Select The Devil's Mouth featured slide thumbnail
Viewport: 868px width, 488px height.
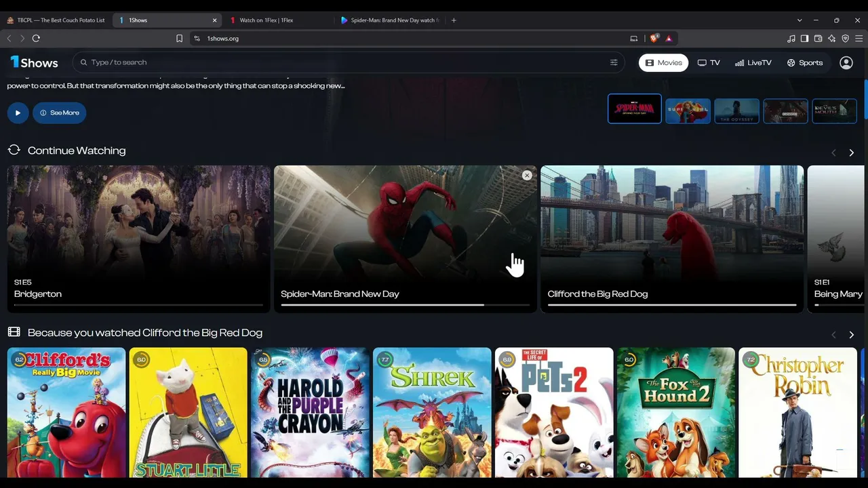coord(835,111)
